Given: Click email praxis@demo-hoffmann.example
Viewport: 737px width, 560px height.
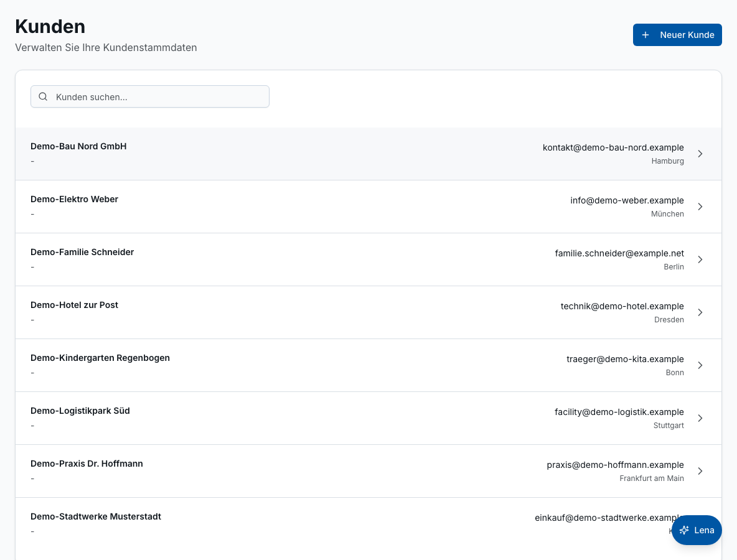Looking at the screenshot, I should (615, 465).
